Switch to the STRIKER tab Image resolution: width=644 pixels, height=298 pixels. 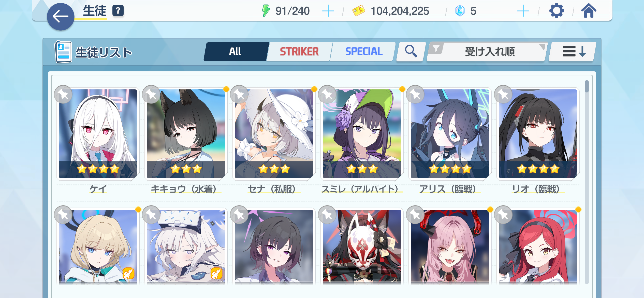click(299, 52)
